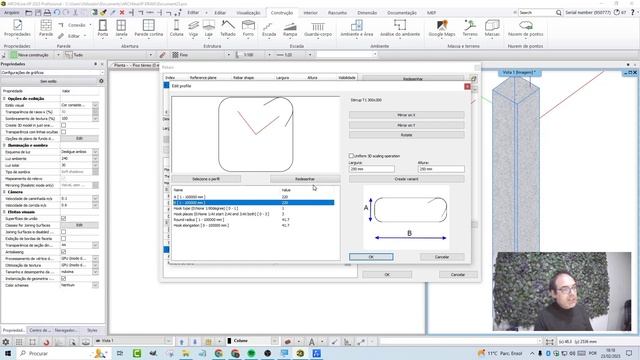The width and height of the screenshot is (640, 360).
Task: Open the Ambiente e Área tool
Action: 357,28
